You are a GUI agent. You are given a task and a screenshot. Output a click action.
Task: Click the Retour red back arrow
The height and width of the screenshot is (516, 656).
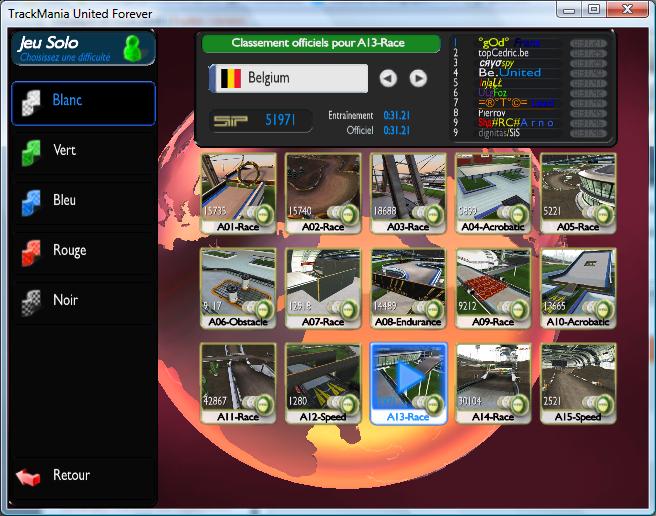pyautogui.click(x=29, y=476)
